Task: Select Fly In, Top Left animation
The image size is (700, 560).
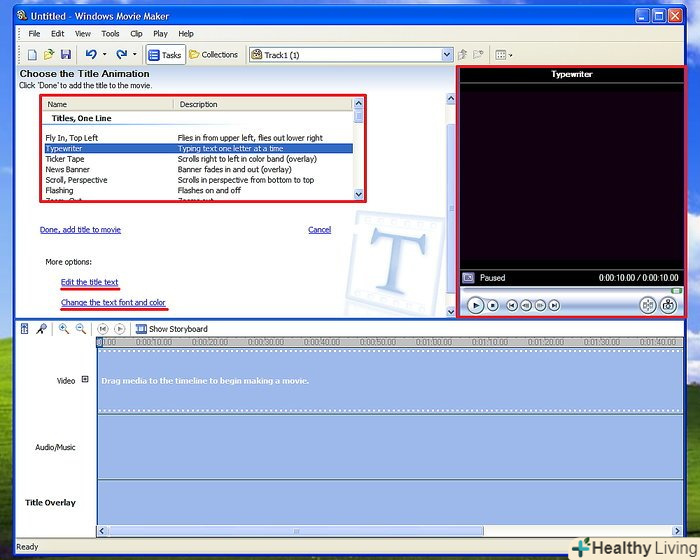Action: tap(198, 138)
